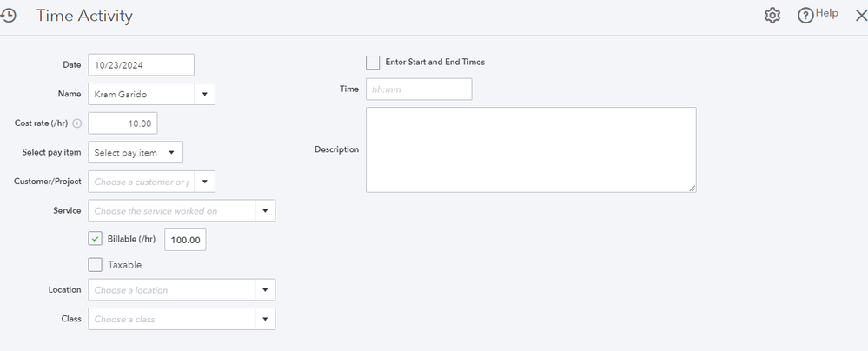Expand the Name dropdown arrow
This screenshot has height=351, width=868.
pos(204,93)
